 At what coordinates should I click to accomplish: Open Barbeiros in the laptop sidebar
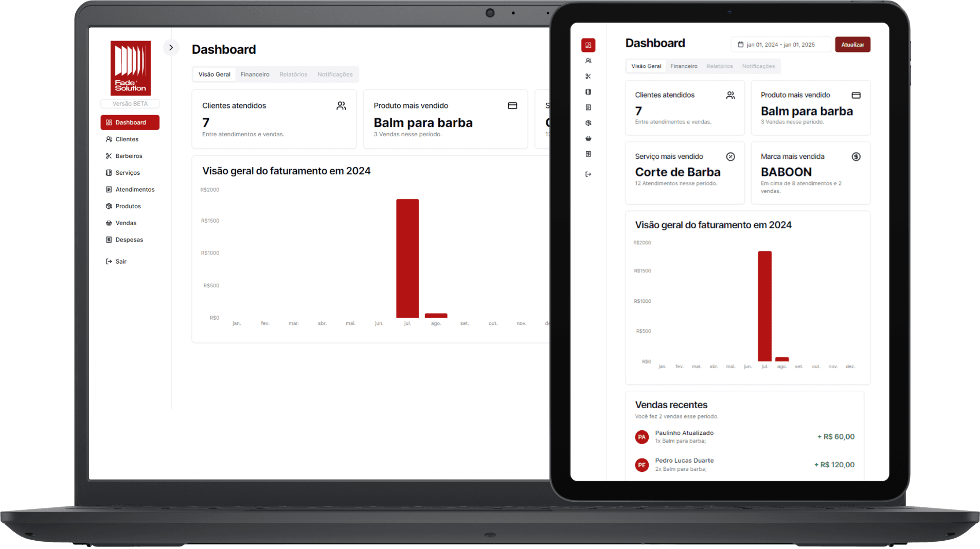tap(130, 156)
